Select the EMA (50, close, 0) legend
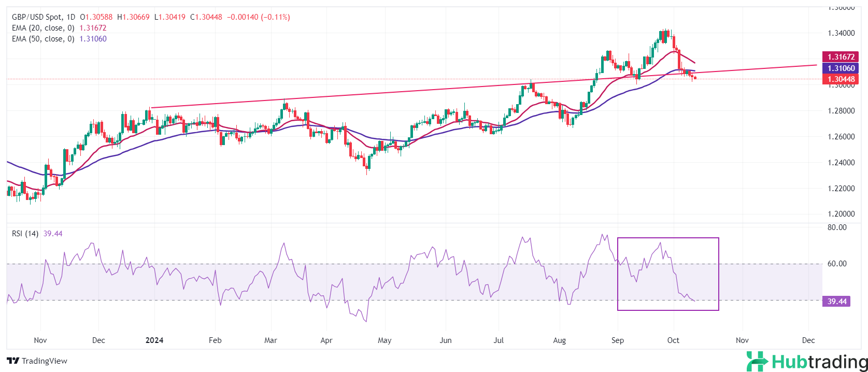Viewport: 868px width, 372px height. point(43,39)
